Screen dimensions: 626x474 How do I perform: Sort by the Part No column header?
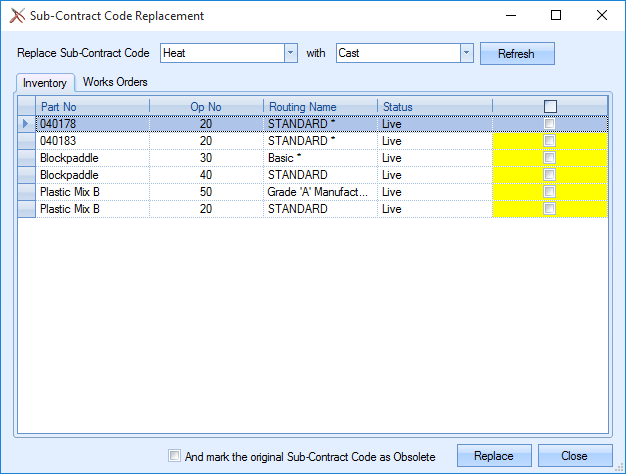click(92, 107)
